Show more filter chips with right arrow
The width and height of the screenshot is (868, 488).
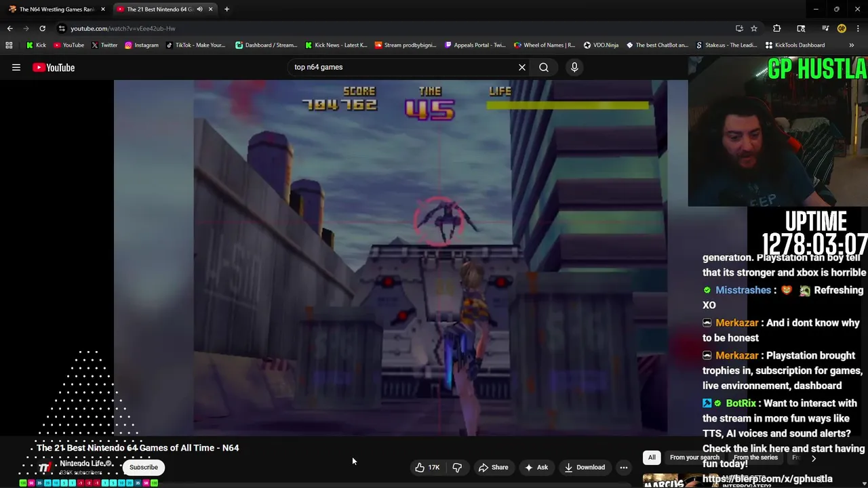(x=814, y=458)
